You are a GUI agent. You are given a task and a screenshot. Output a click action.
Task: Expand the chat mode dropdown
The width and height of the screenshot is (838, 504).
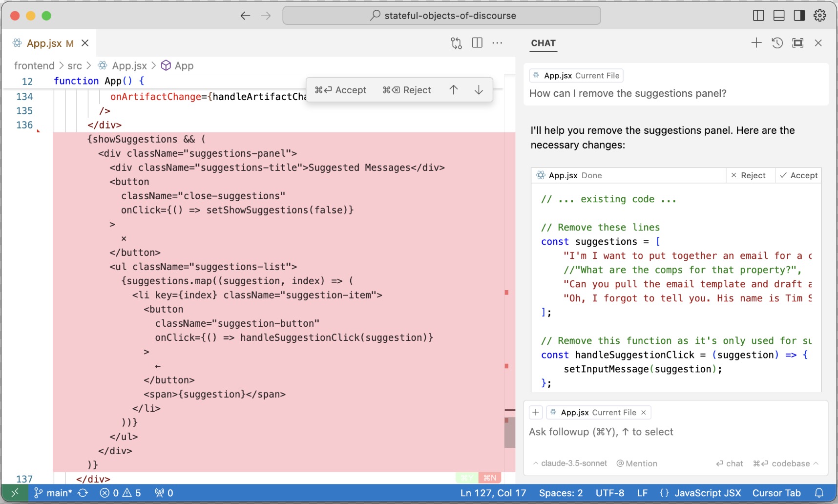coord(730,463)
